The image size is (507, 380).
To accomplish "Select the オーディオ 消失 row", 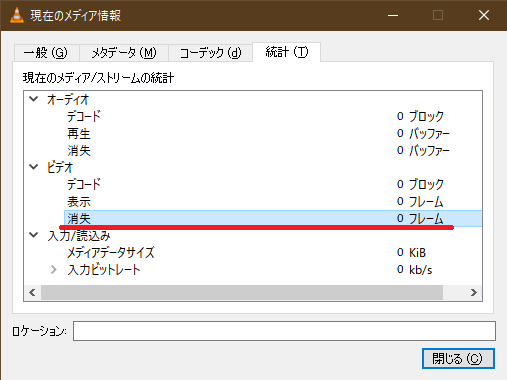I will click(273, 150).
